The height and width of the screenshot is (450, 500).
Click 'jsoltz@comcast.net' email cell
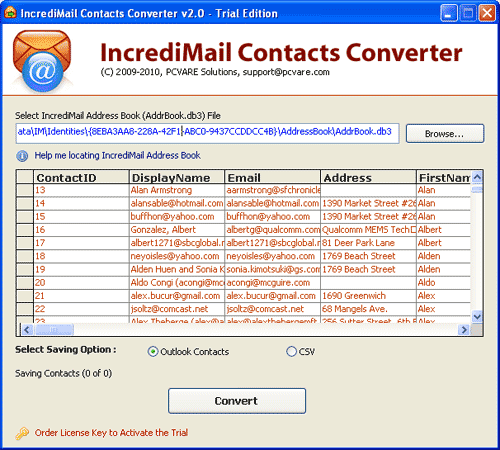click(x=273, y=309)
